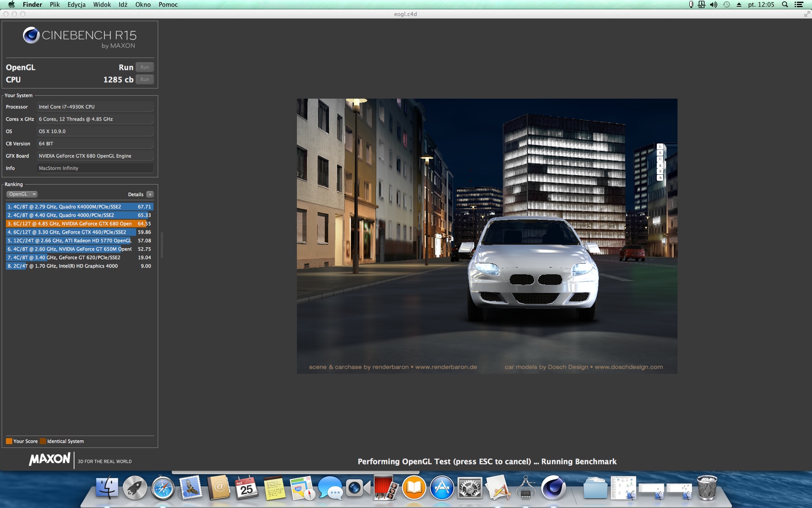The height and width of the screenshot is (508, 812).
Task: Open App Store icon in Dock
Action: click(442, 488)
